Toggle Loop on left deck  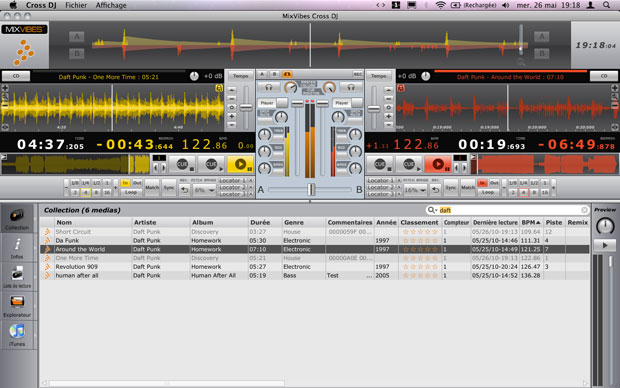pos(131,192)
